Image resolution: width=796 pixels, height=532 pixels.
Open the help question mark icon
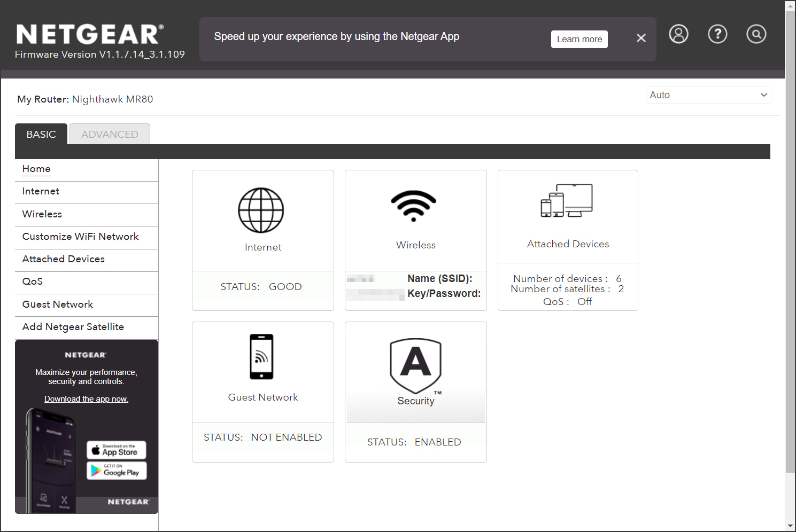[717, 34]
